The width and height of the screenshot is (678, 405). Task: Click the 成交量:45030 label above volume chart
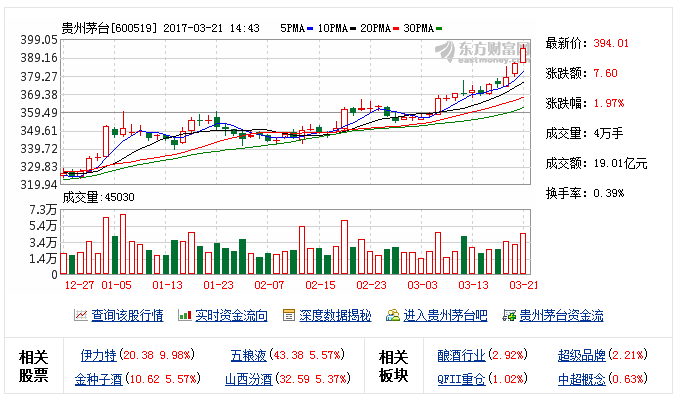(x=99, y=197)
